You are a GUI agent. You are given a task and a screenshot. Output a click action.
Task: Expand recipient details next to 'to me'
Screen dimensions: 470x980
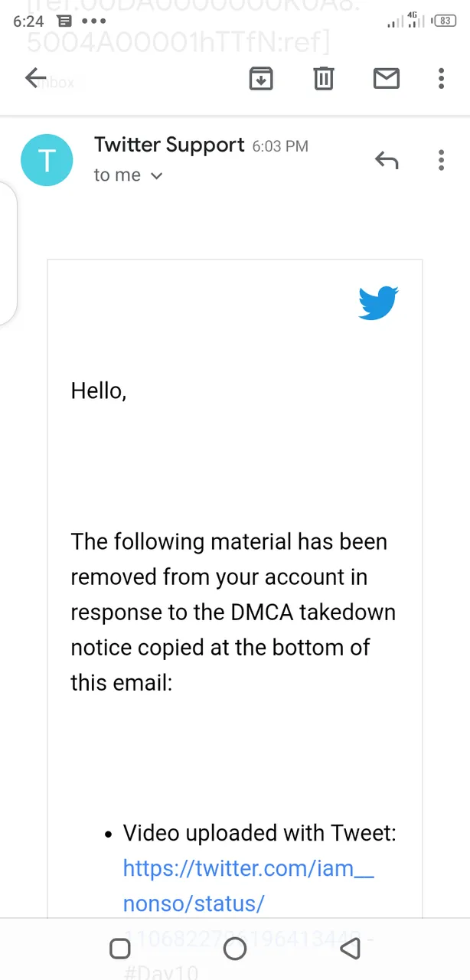[x=157, y=176]
